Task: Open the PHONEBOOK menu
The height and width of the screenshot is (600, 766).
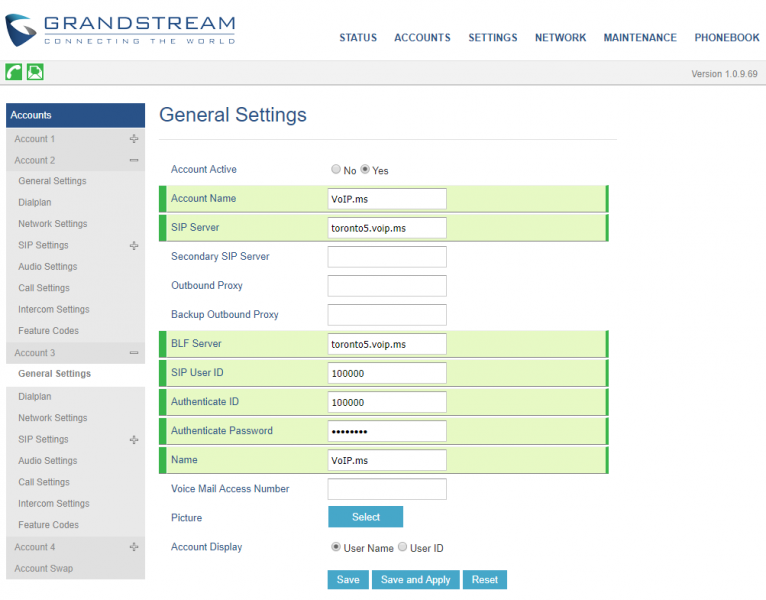Action: (x=727, y=38)
